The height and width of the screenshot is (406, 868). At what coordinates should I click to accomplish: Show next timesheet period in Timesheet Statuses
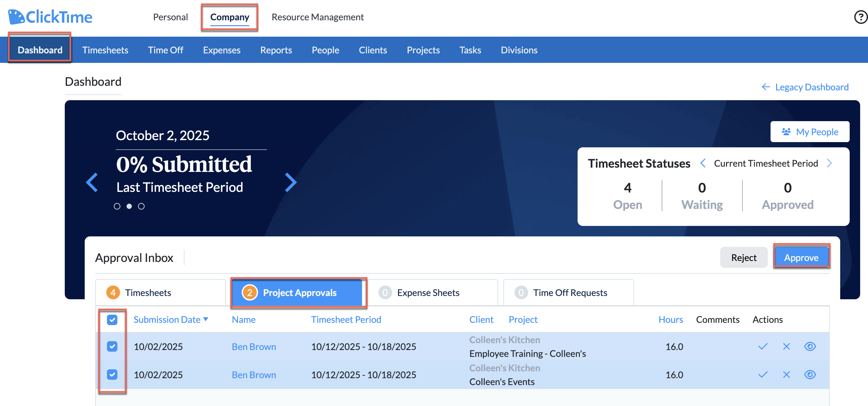pyautogui.click(x=829, y=163)
